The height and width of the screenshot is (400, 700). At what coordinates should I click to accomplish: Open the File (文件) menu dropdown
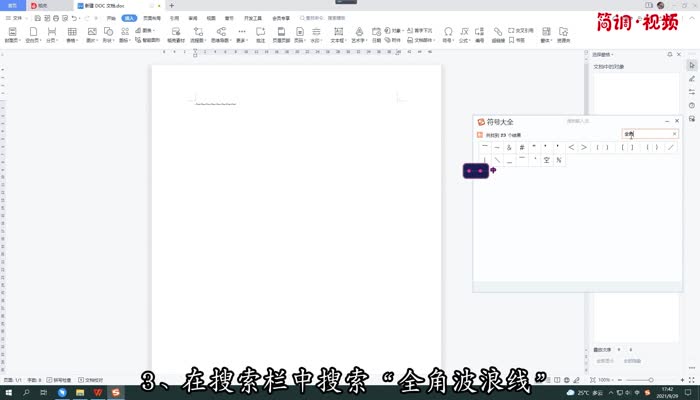(16, 18)
